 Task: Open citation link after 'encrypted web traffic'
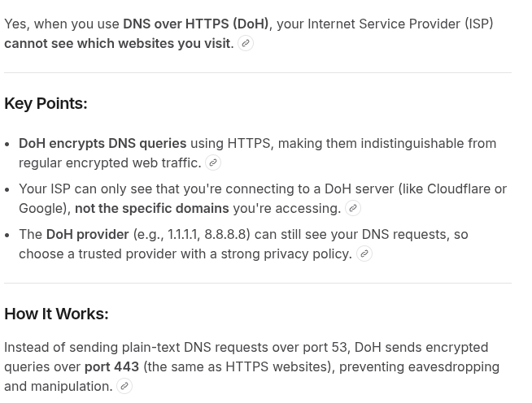click(x=213, y=162)
